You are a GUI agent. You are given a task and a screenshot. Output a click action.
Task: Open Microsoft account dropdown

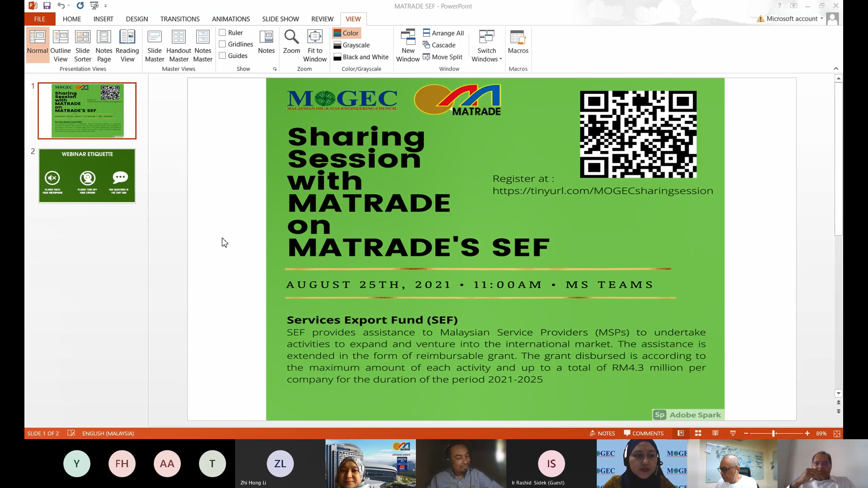point(795,19)
